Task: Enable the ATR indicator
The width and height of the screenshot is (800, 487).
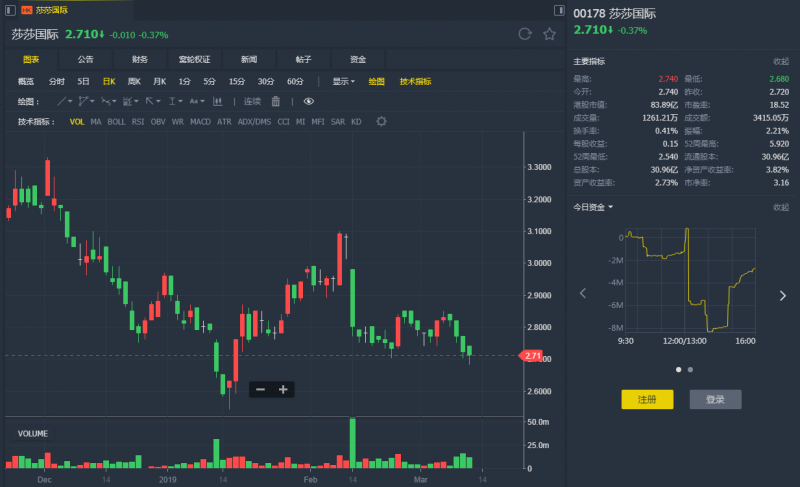Action: coord(224,122)
